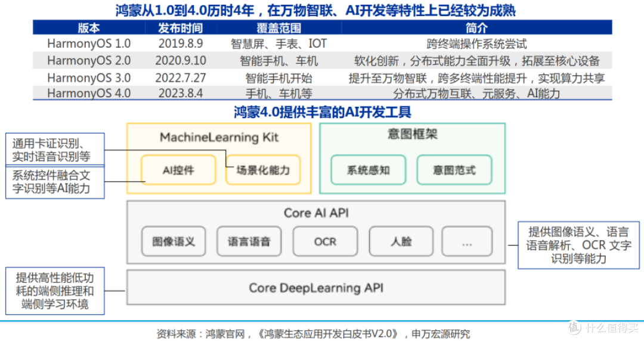Click the main title about 鸿蒙从1.0到4.0
This screenshot has height=341, width=644.
(315, 10)
